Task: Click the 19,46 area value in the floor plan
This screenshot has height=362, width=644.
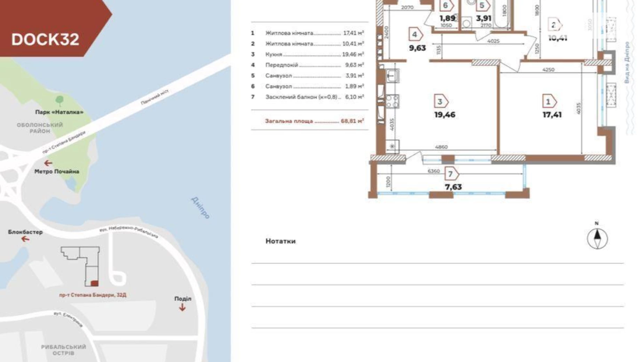Action: click(445, 115)
